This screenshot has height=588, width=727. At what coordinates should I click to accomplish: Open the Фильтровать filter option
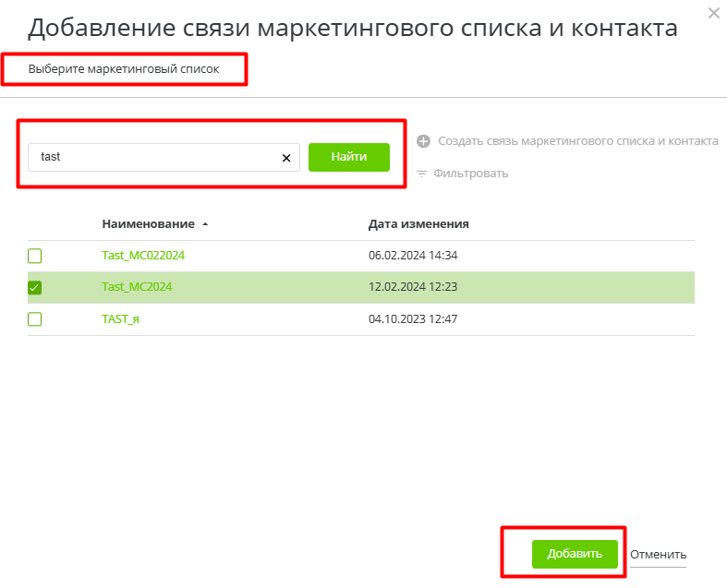pyautogui.click(x=470, y=174)
